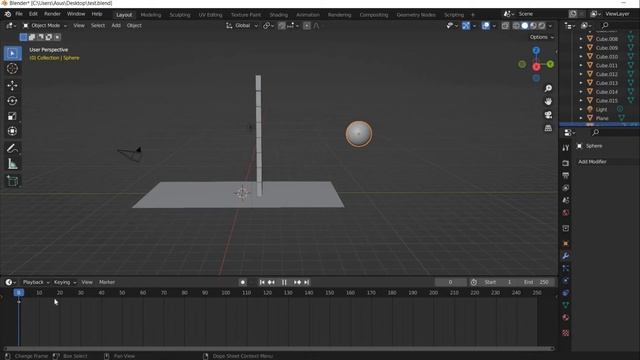Screen dimensions: 640x360
Task: Open the Render properties tab icon
Action: [x=565, y=163]
